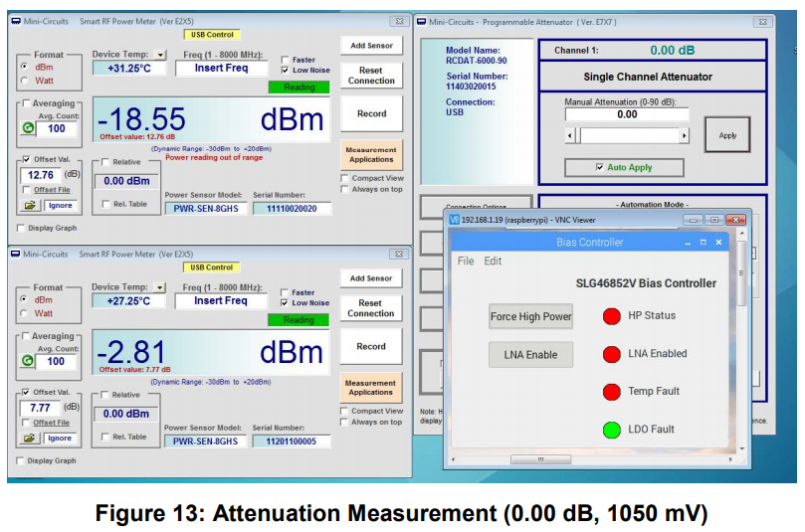Click LNA Enable button

coord(530,354)
